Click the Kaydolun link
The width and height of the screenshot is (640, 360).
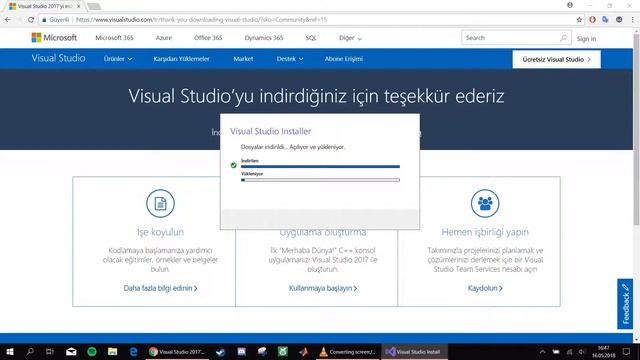485,288
